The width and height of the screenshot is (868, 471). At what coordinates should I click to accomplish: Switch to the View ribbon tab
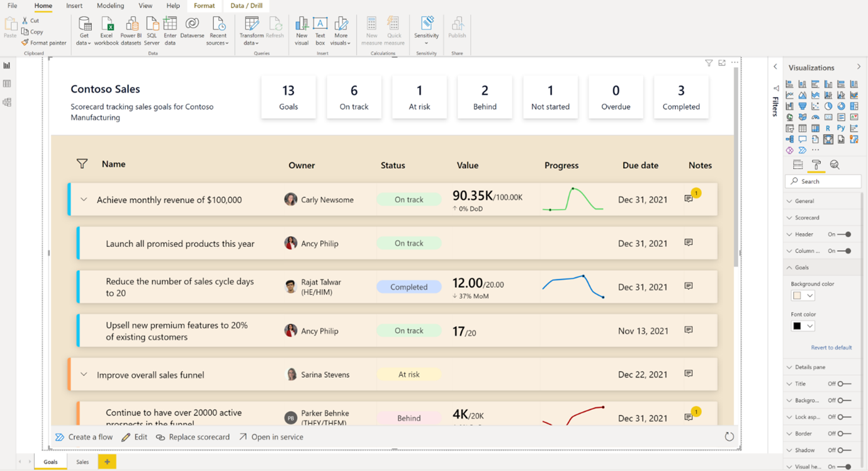coord(145,6)
